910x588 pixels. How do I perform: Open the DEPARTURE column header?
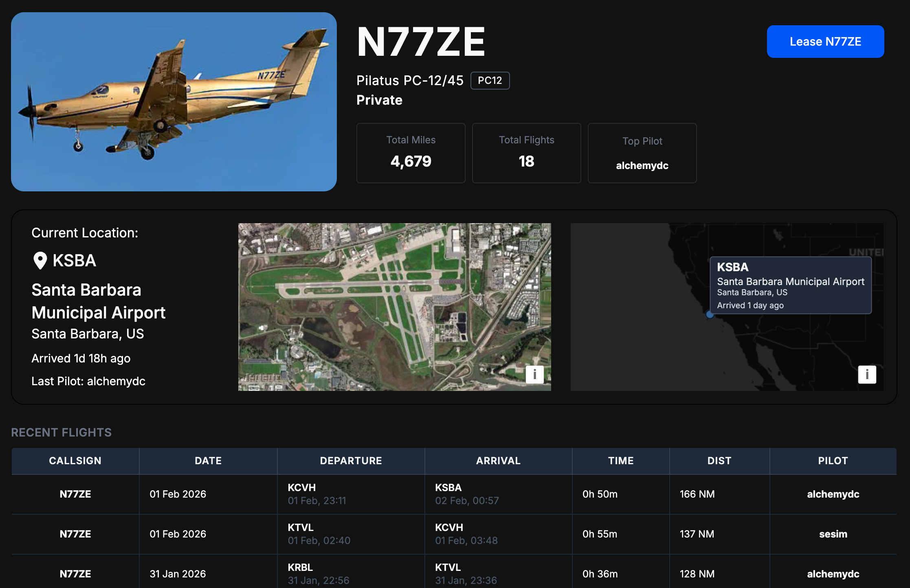351,461
